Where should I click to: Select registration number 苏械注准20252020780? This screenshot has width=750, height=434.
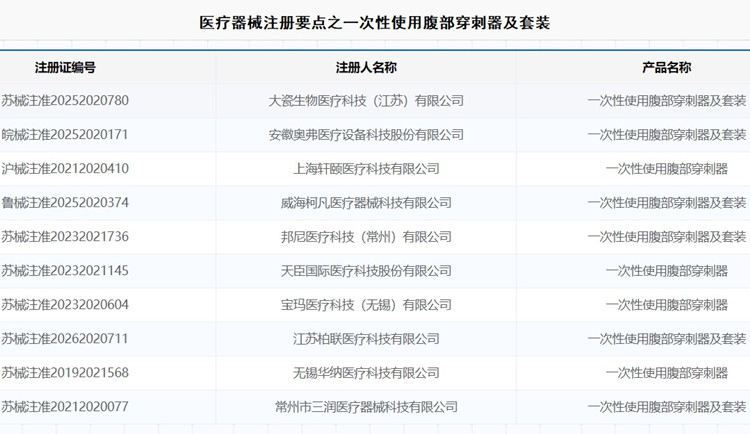(x=65, y=100)
